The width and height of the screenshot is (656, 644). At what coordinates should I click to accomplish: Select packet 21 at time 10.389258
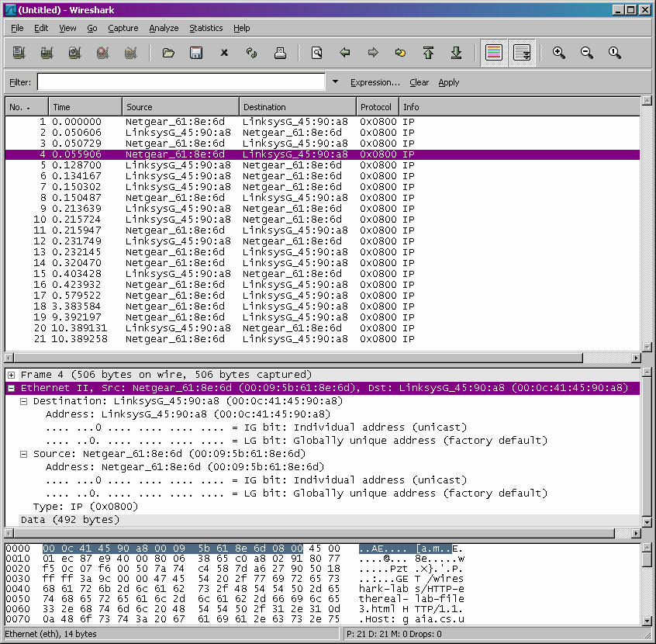[323, 339]
